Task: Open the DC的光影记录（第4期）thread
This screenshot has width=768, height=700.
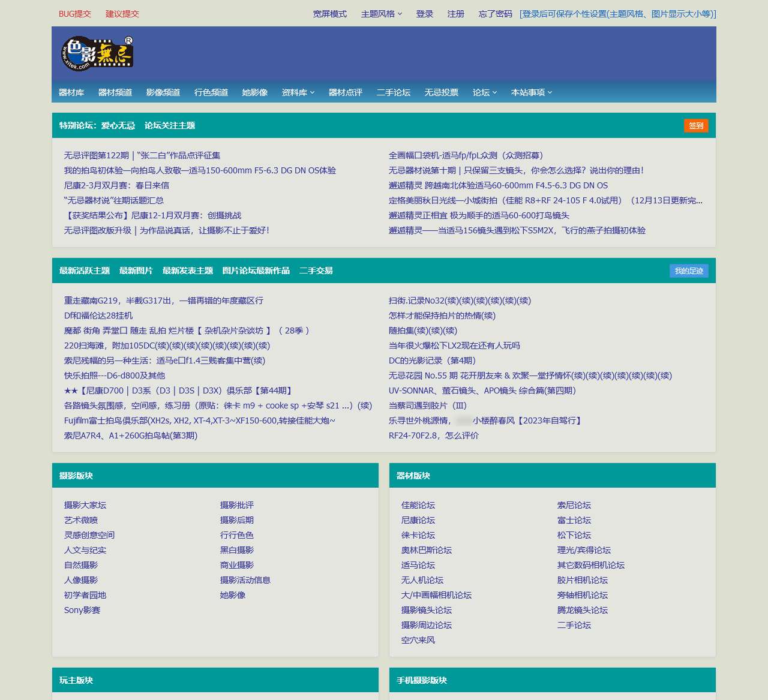Action: [x=432, y=360]
